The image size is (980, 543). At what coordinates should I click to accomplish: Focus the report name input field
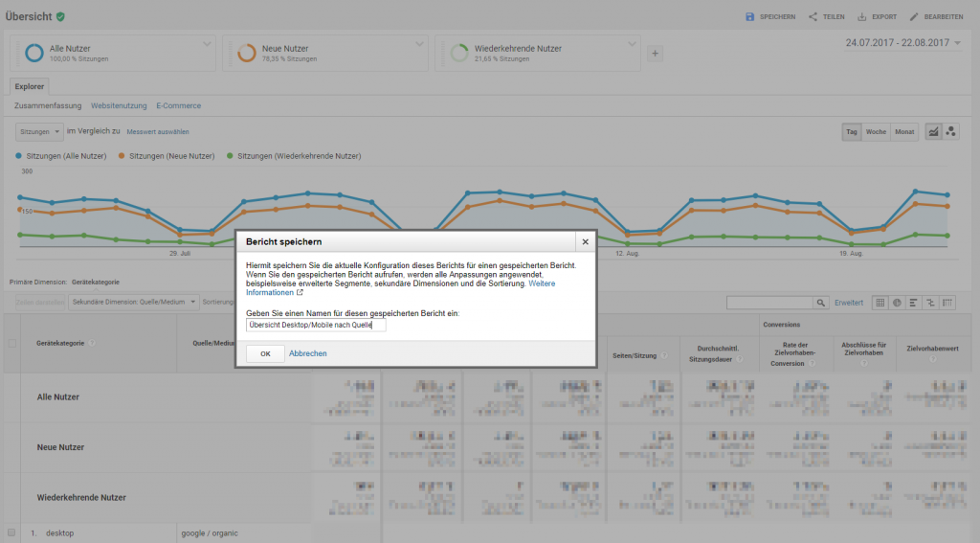pyautogui.click(x=316, y=325)
